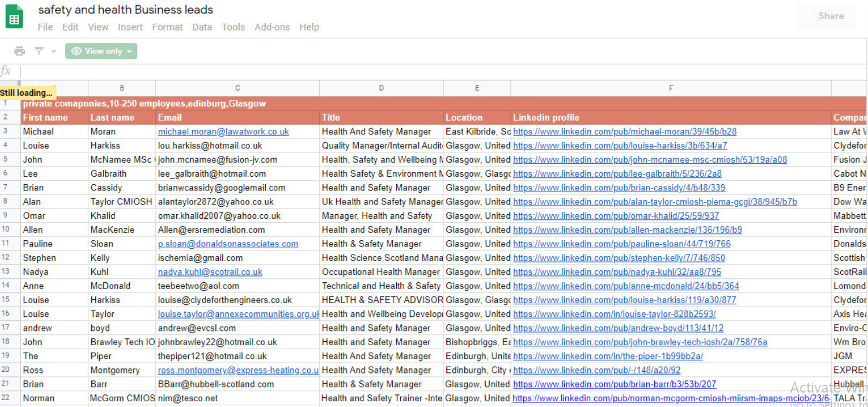Click the fx formula icon
This screenshot has height=407, width=868.
tap(6, 72)
